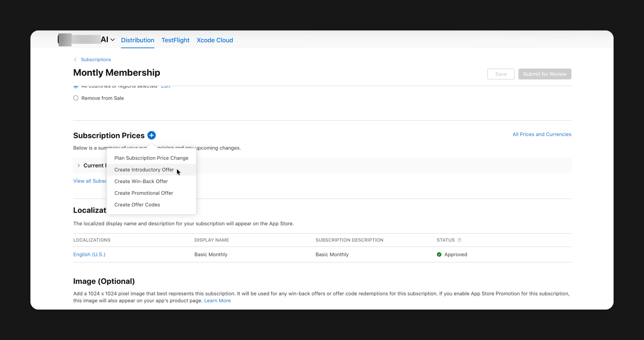Screen dimensions: 644x340
Task: Choose Create Offer Codes
Action: 151,205
